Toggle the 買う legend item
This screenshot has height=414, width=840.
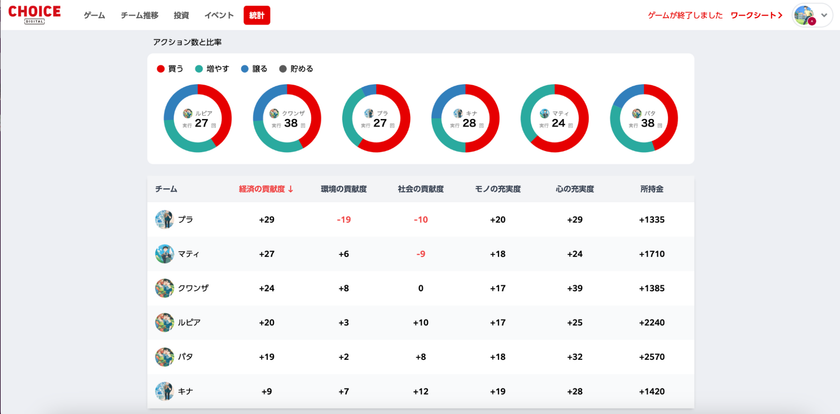pos(170,69)
